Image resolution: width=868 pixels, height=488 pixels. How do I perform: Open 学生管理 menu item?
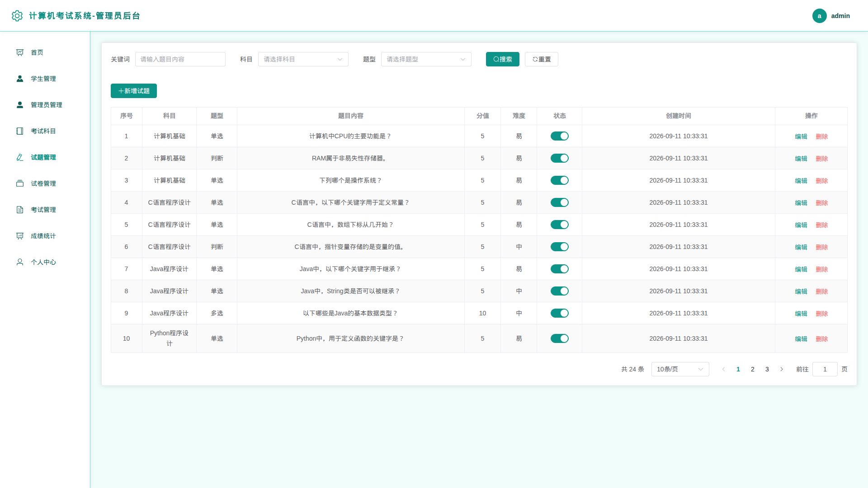point(45,79)
